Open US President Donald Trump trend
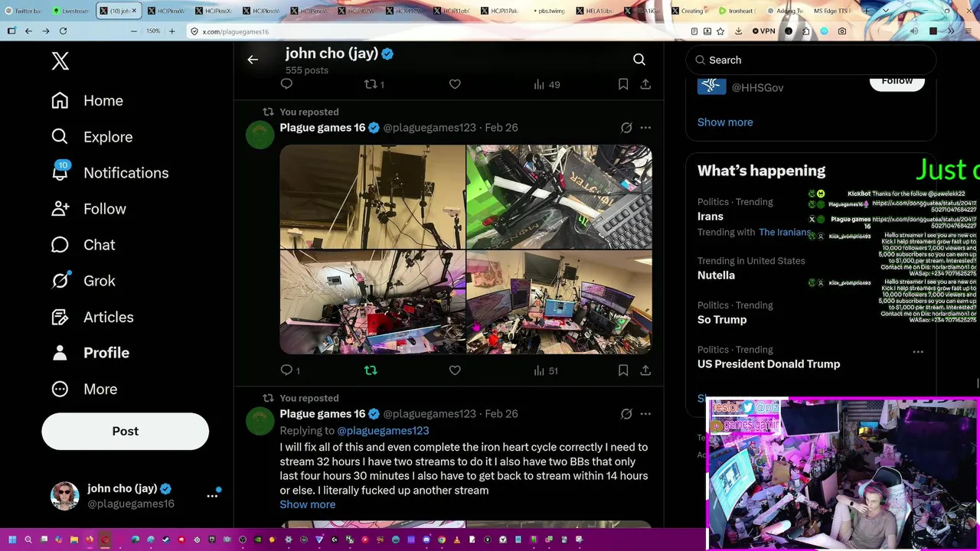980x551 pixels. pos(769,364)
